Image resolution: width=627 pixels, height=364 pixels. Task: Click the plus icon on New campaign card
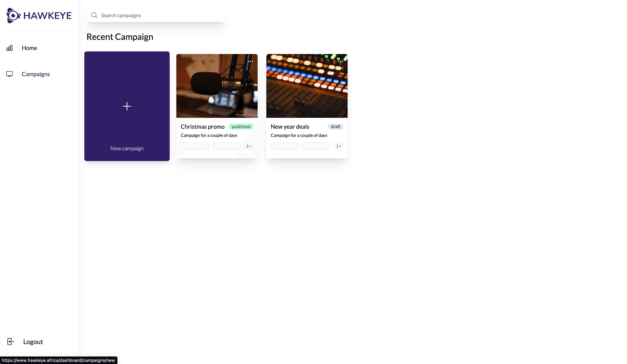coord(127,106)
